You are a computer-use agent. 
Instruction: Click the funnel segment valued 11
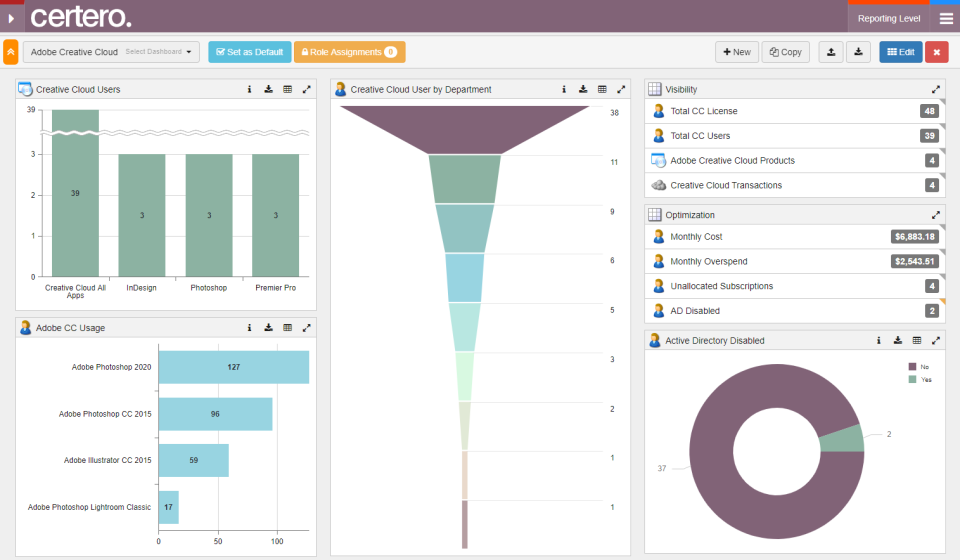tap(465, 179)
